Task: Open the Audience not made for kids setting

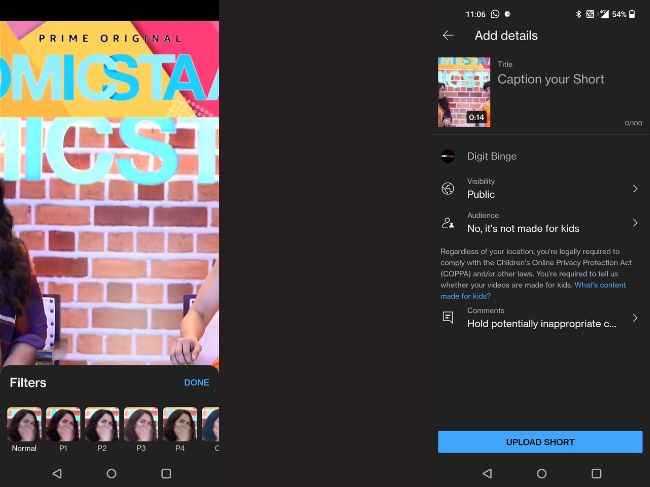Action: click(x=540, y=223)
